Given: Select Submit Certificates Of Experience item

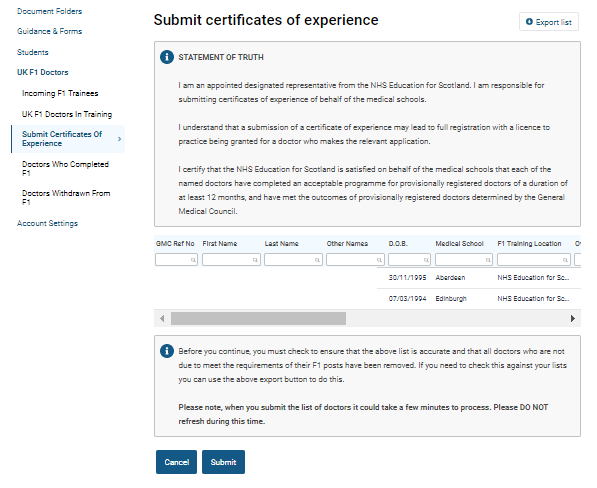Looking at the screenshot, I should [x=68, y=139].
